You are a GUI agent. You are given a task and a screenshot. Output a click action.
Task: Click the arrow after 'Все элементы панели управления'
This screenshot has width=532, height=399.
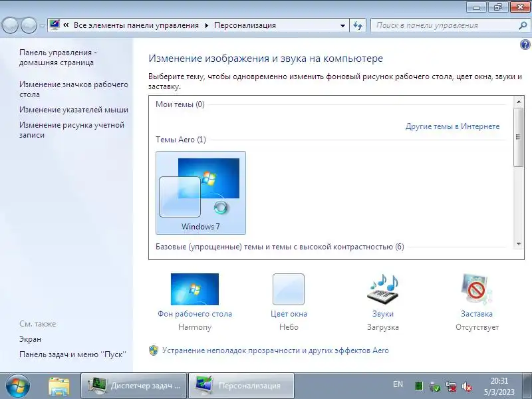(206, 25)
